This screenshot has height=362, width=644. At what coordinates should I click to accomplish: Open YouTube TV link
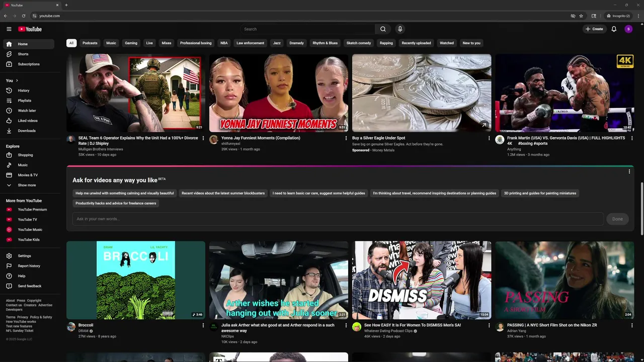(29, 219)
